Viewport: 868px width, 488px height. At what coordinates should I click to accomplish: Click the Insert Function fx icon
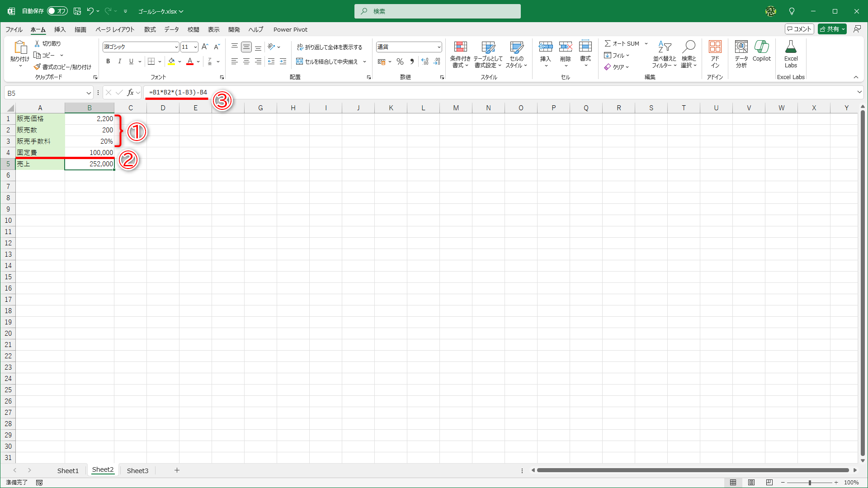130,93
